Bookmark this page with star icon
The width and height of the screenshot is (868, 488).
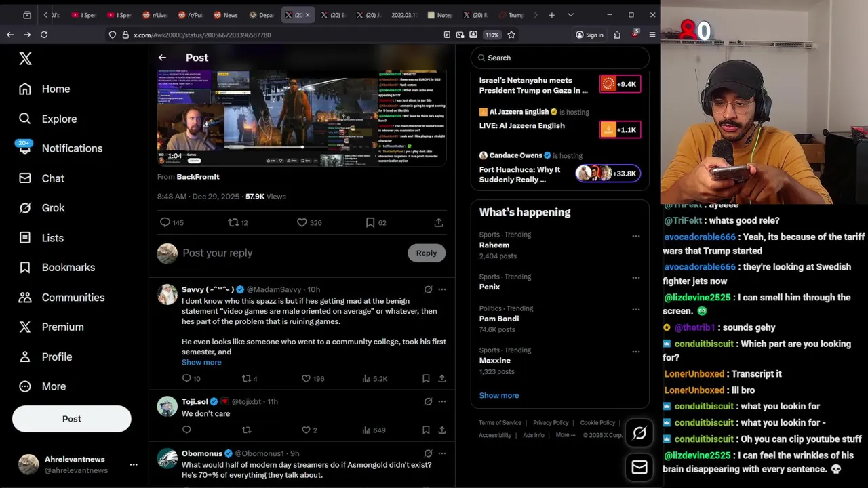pos(511,35)
